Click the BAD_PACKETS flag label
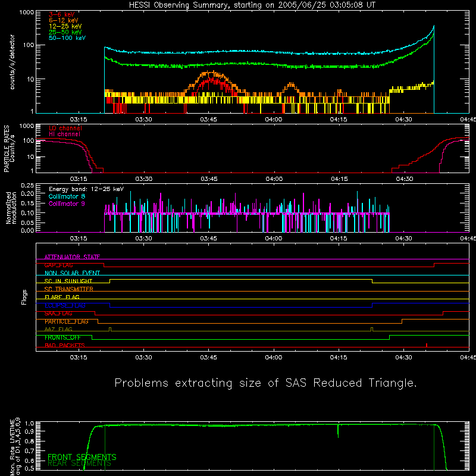476x476 pixels. [65, 346]
